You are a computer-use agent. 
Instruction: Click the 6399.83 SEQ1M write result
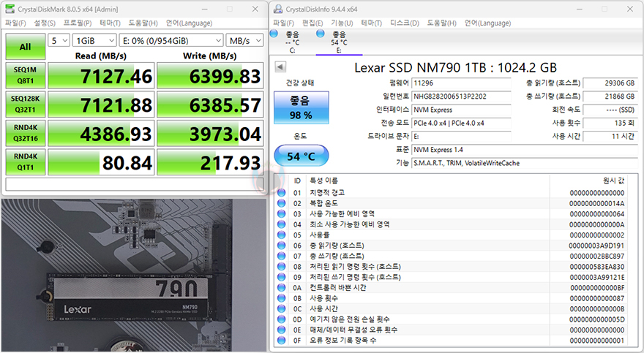point(210,76)
